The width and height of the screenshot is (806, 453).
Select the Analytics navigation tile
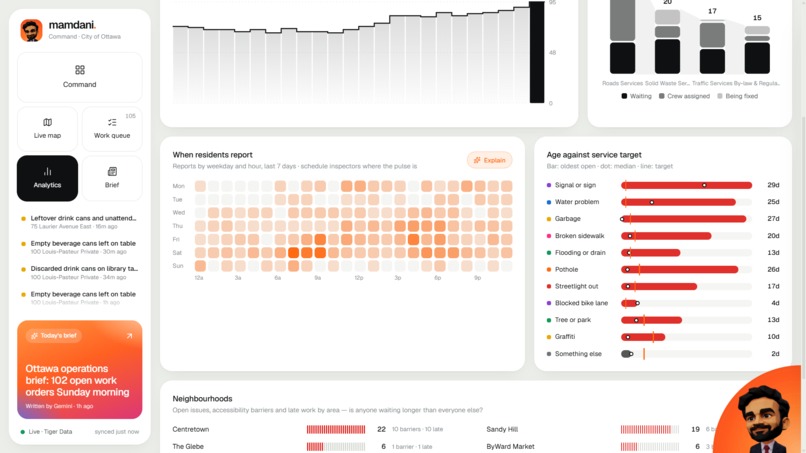point(47,178)
